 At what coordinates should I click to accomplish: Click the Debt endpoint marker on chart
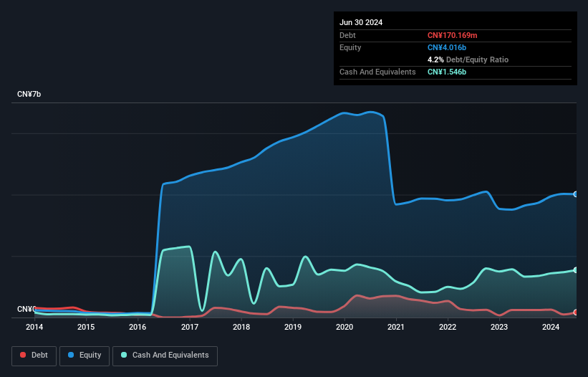click(x=576, y=312)
